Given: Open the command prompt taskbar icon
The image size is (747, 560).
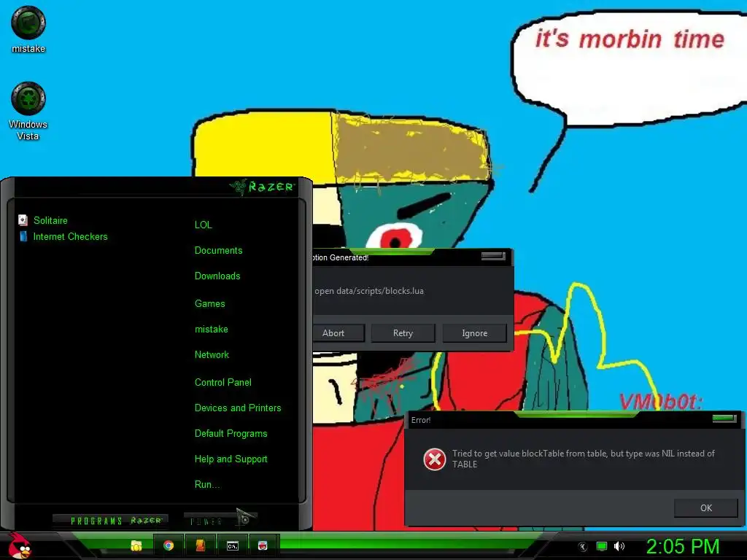Looking at the screenshot, I should pyautogui.click(x=232, y=545).
